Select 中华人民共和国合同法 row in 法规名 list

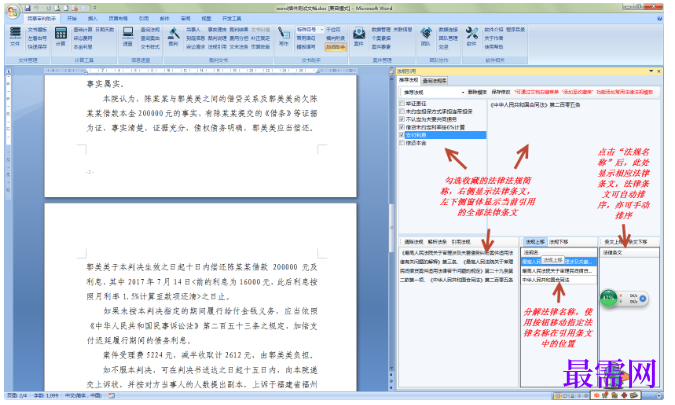559,280
